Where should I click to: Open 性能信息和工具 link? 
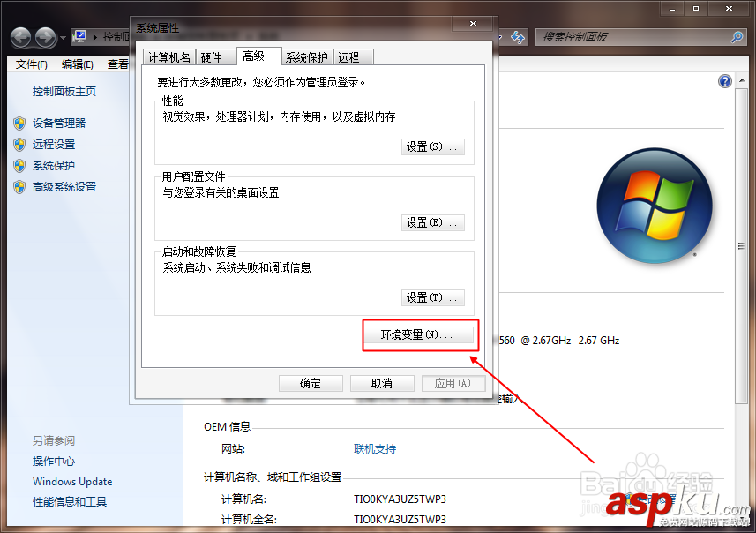click(x=70, y=501)
